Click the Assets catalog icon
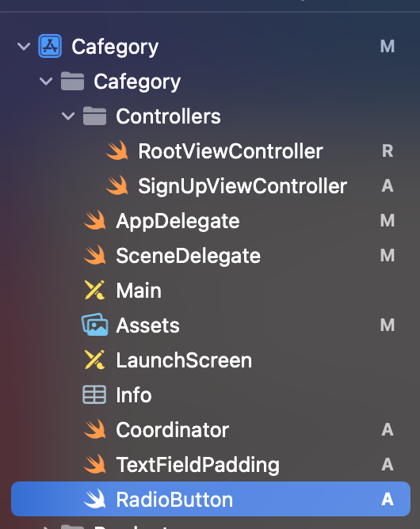Viewport: 420px width, 529px height. (95, 325)
